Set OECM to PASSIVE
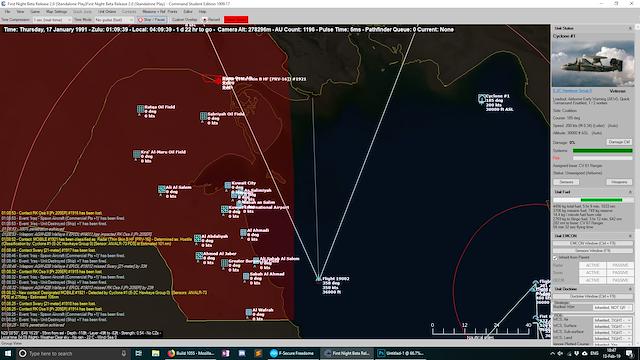 [x=620, y=280]
